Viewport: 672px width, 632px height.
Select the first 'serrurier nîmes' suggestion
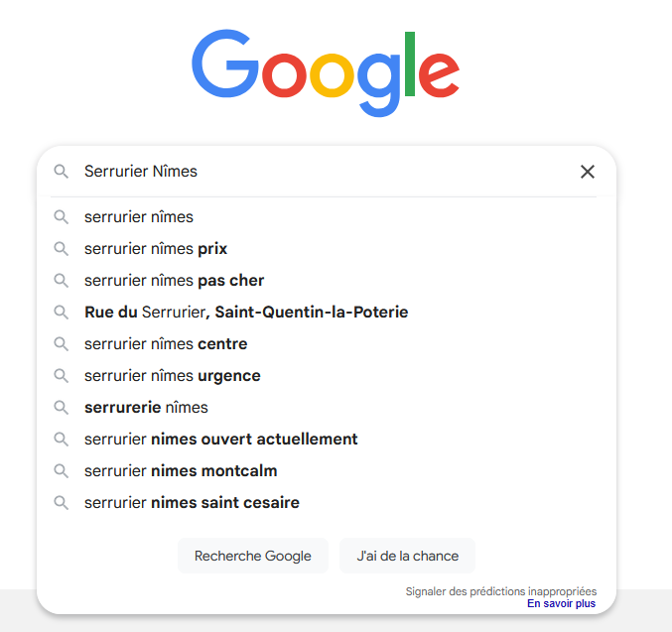tap(139, 217)
